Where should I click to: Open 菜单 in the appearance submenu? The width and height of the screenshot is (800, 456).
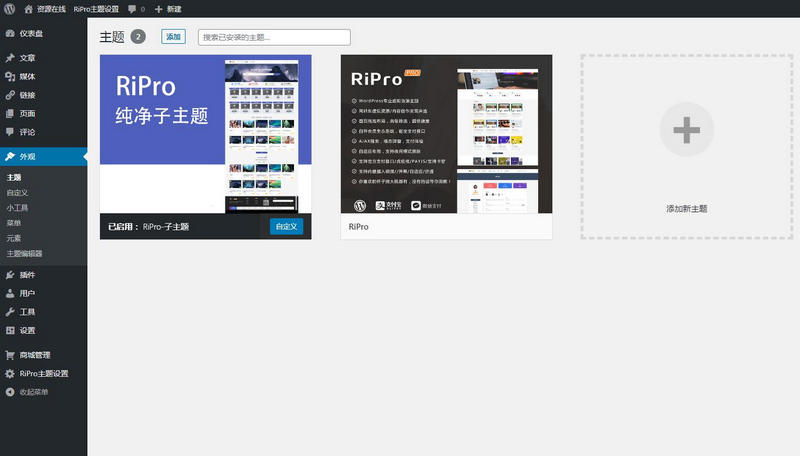point(14,223)
